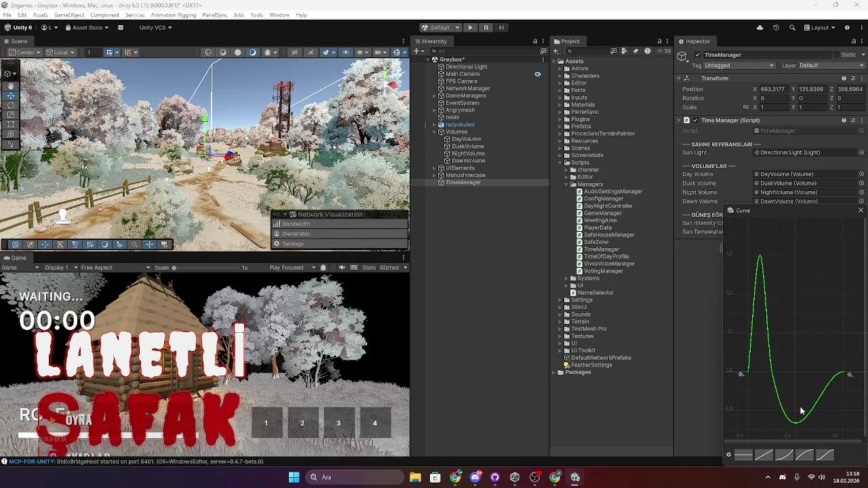Collapse the Managers folder in Project
Screen dimensions: 868x488
coord(566,184)
